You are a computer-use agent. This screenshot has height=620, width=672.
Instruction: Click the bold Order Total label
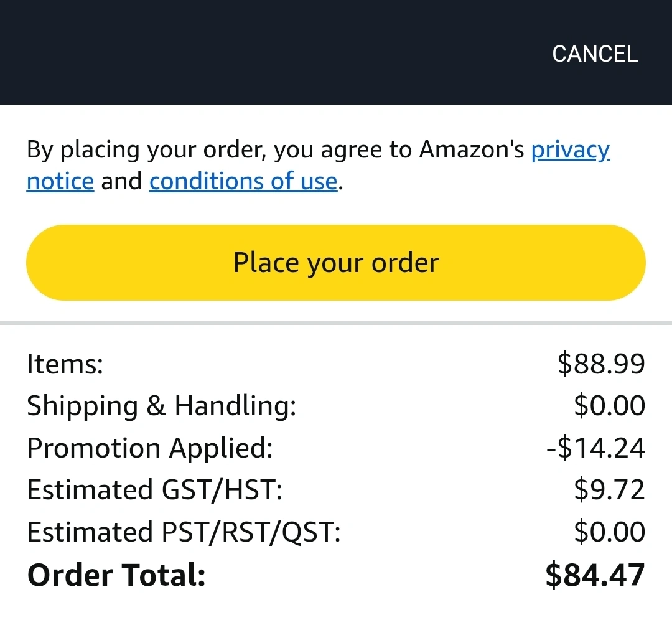click(x=116, y=575)
